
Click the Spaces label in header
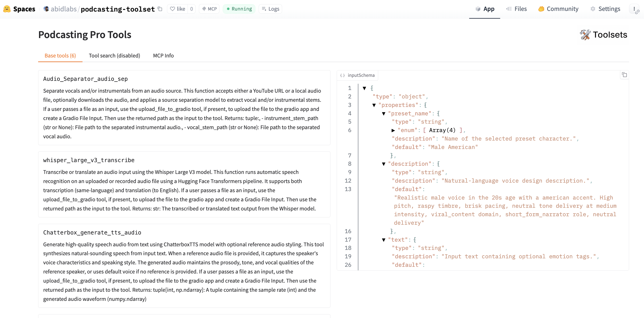[x=24, y=9]
